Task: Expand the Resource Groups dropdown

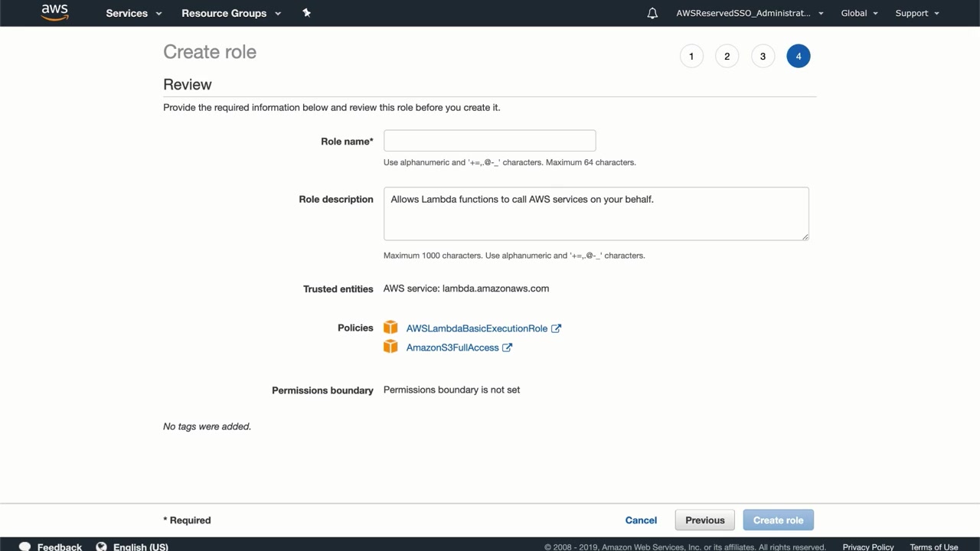Action: (x=230, y=13)
